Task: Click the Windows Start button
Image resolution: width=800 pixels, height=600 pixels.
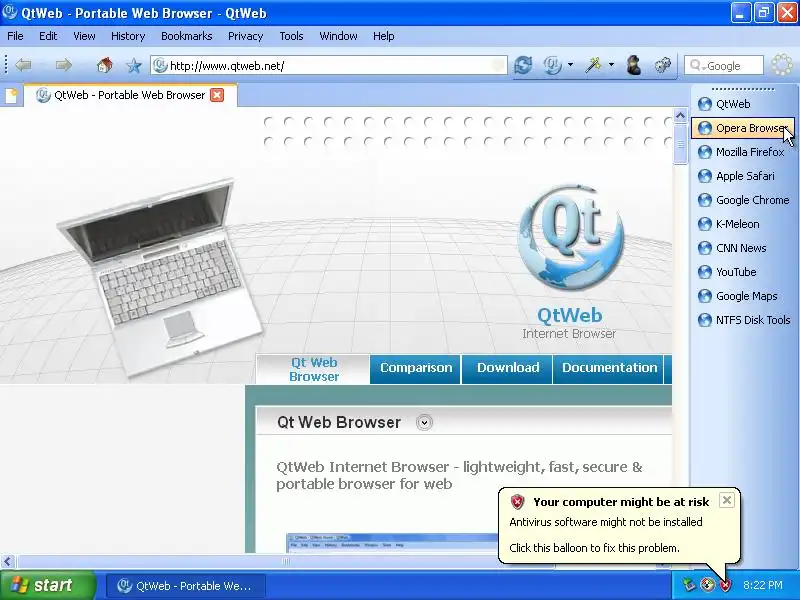Action: (x=48, y=585)
